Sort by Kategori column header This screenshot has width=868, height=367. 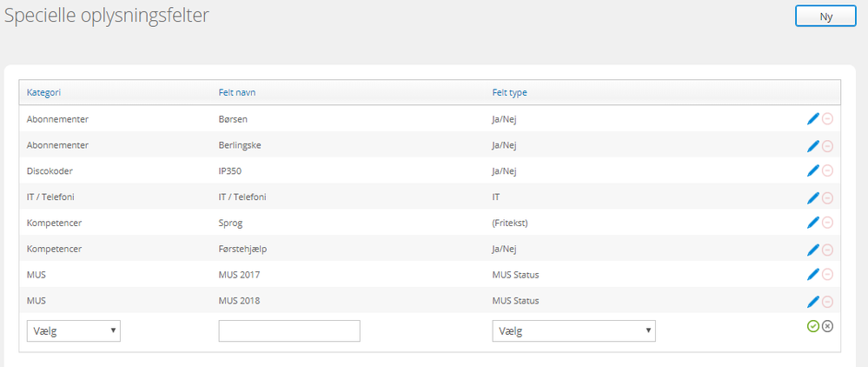43,92
